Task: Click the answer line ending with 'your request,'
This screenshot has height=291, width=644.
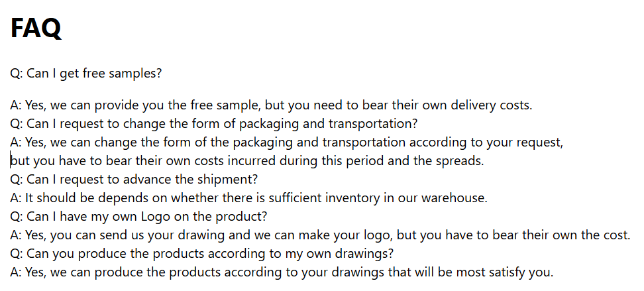Action: 287,143
